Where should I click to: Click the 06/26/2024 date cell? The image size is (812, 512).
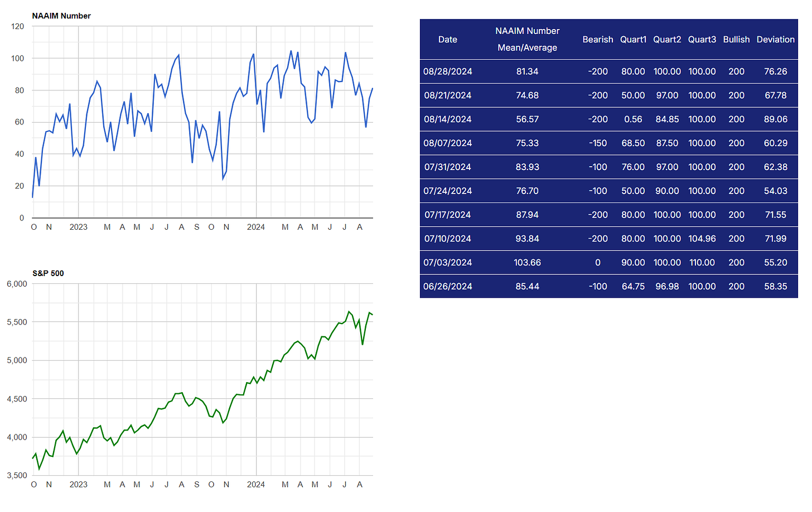447,287
